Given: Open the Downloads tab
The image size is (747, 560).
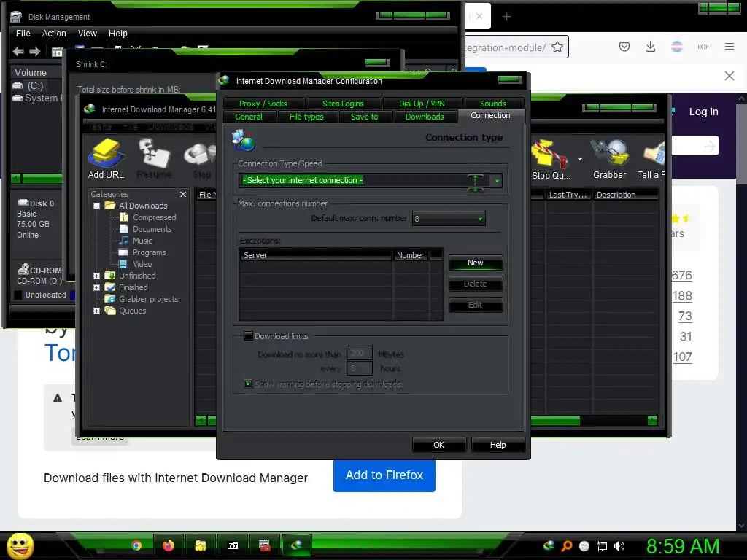Looking at the screenshot, I should tap(425, 117).
